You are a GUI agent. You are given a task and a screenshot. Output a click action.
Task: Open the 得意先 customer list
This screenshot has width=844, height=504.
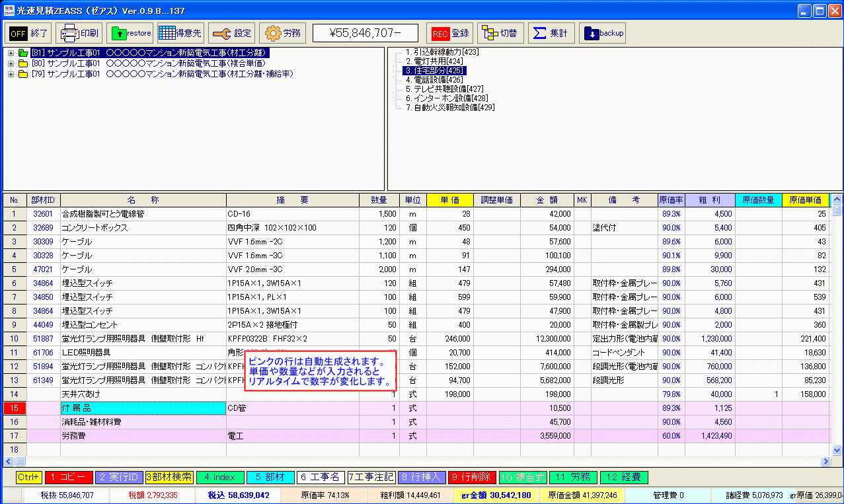tap(180, 33)
